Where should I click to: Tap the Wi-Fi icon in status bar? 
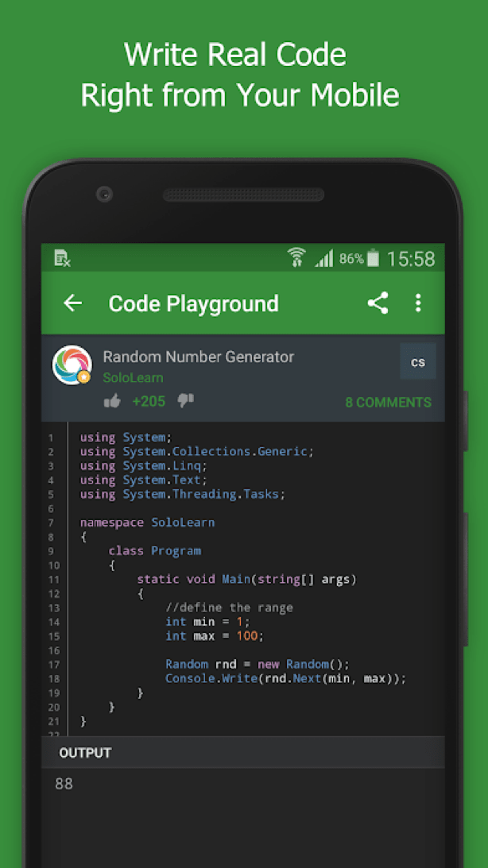[297, 258]
